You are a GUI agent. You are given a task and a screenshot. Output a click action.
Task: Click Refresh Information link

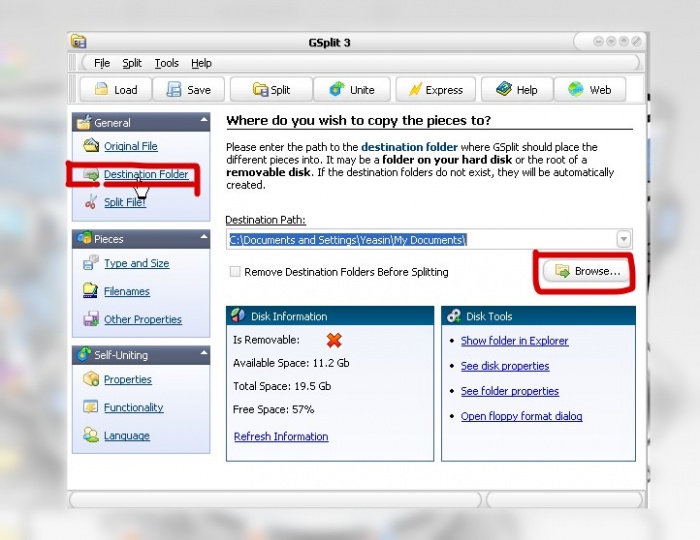[281, 436]
